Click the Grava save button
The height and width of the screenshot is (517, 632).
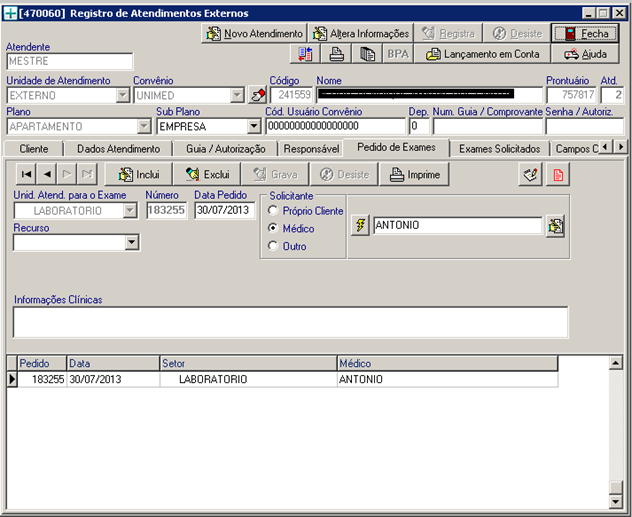(x=275, y=174)
